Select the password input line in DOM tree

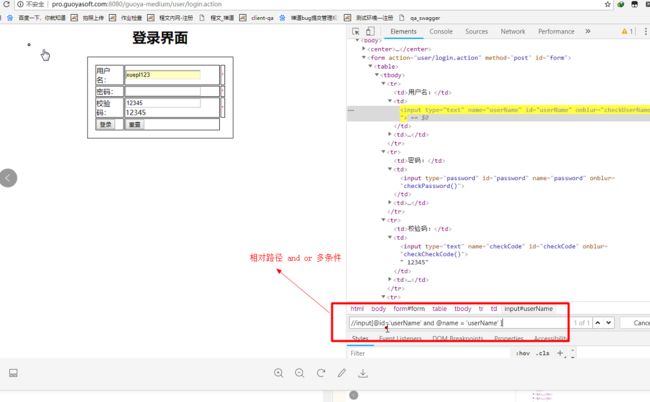point(507,182)
